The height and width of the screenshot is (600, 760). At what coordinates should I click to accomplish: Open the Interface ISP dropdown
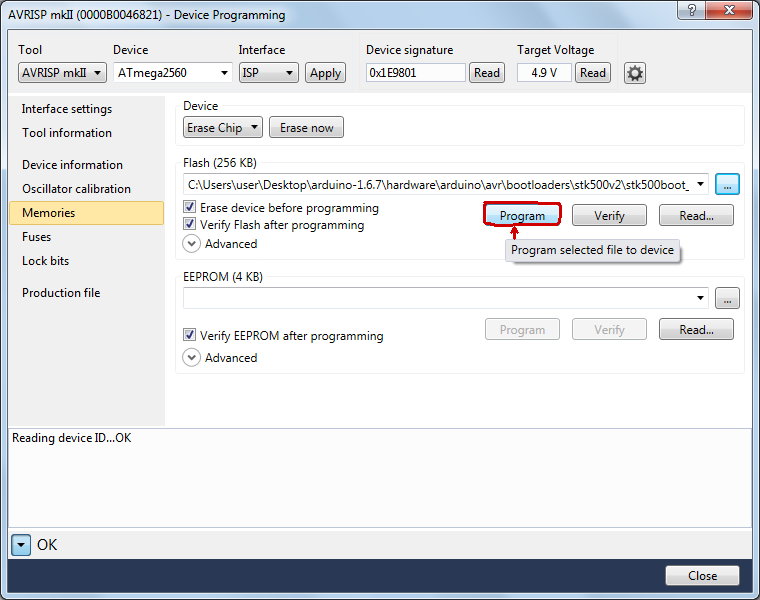[268, 73]
